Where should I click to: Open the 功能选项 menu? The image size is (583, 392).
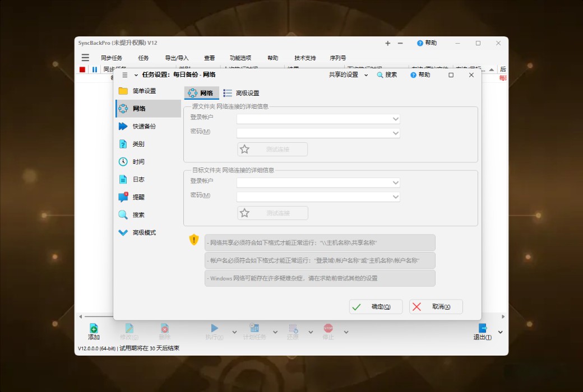240,57
